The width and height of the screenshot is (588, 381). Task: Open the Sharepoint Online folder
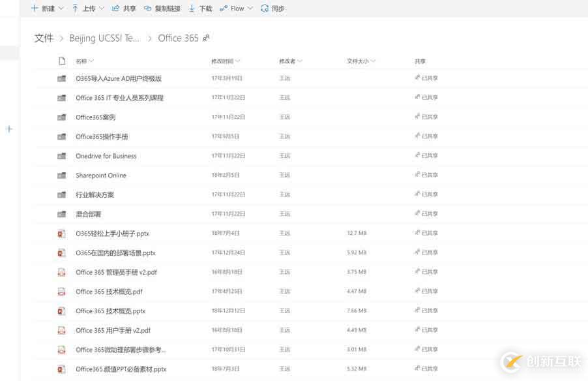coord(101,175)
